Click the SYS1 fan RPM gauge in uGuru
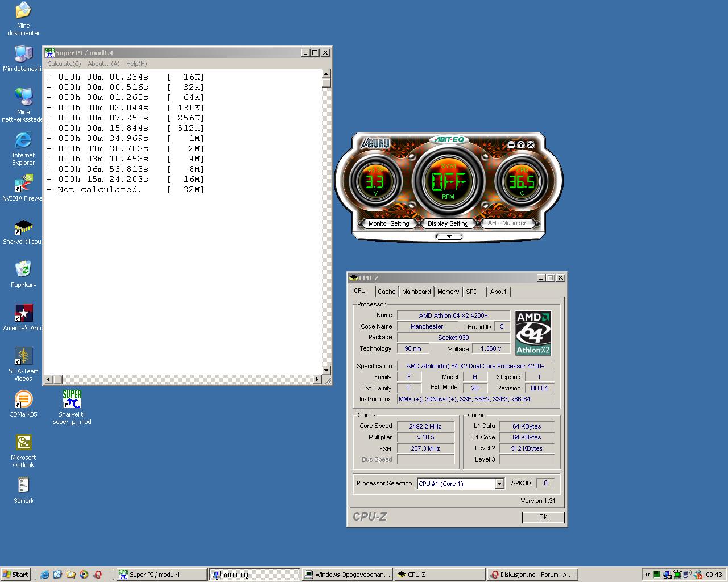This screenshot has height=582, width=728. click(x=448, y=181)
